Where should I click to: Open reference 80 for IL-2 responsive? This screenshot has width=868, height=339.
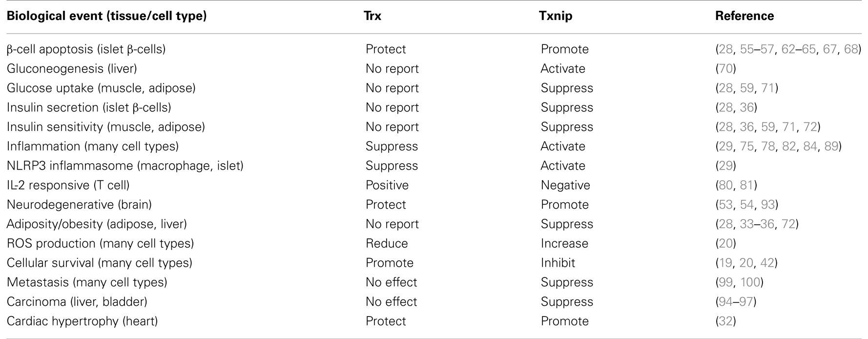point(725,186)
